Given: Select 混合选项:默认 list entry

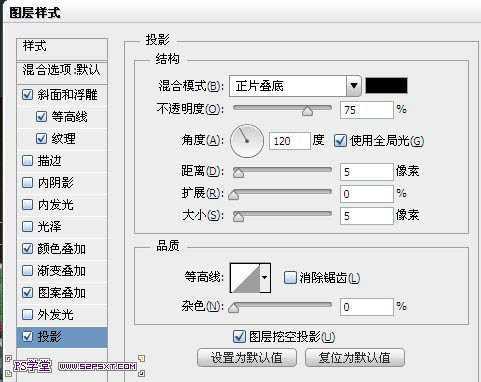Looking at the screenshot, I should point(62,72).
